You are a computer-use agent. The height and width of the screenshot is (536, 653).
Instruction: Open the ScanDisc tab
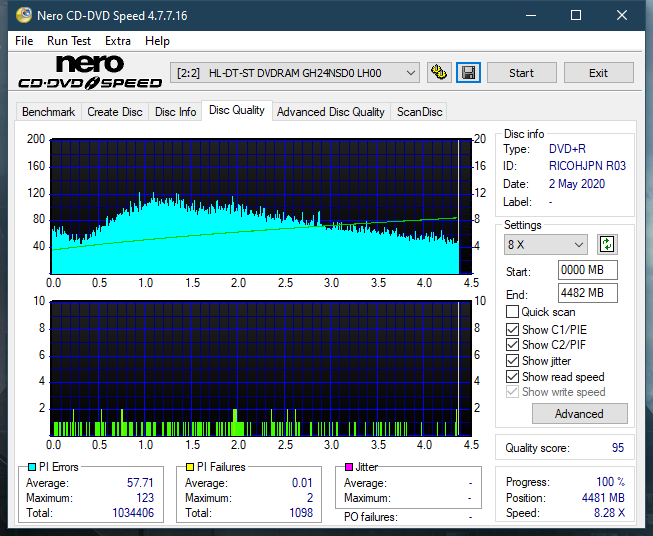pyautogui.click(x=419, y=112)
